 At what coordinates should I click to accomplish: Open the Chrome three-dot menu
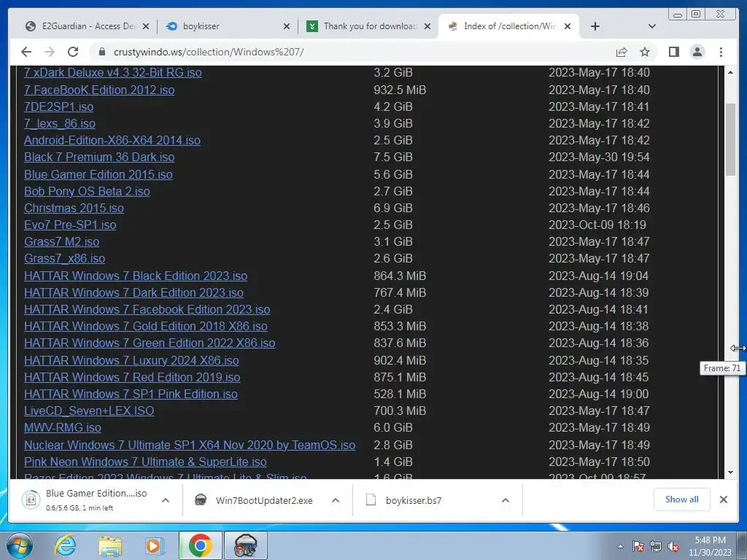tap(721, 52)
